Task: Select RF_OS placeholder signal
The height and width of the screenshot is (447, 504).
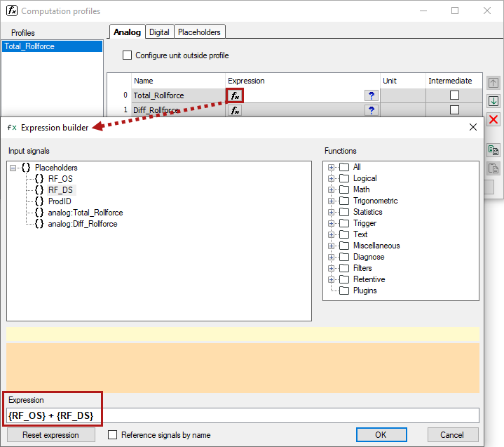Action: 60,179
